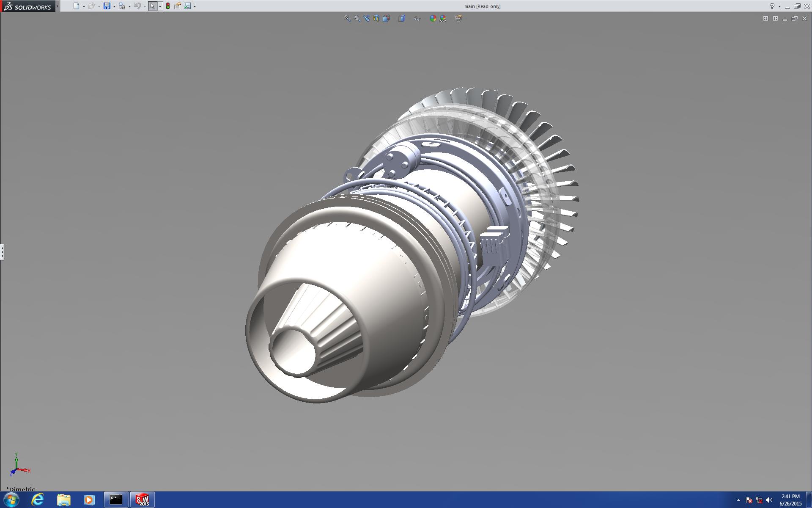Expand the Options dropdown arrow
Viewport: 812px width, 508px height.
click(195, 6)
